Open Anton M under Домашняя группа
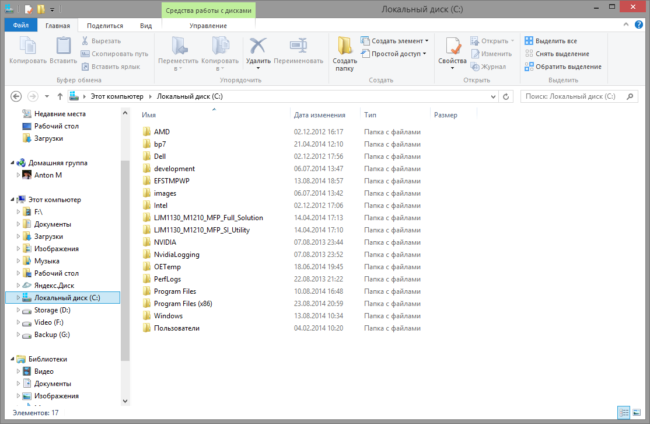Image resolution: width=650 pixels, height=424 pixels. coord(48,175)
